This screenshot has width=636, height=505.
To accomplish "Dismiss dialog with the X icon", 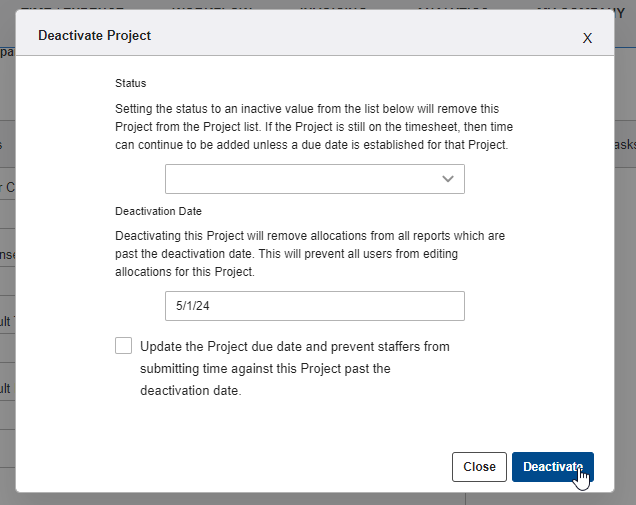I will coord(587,38).
